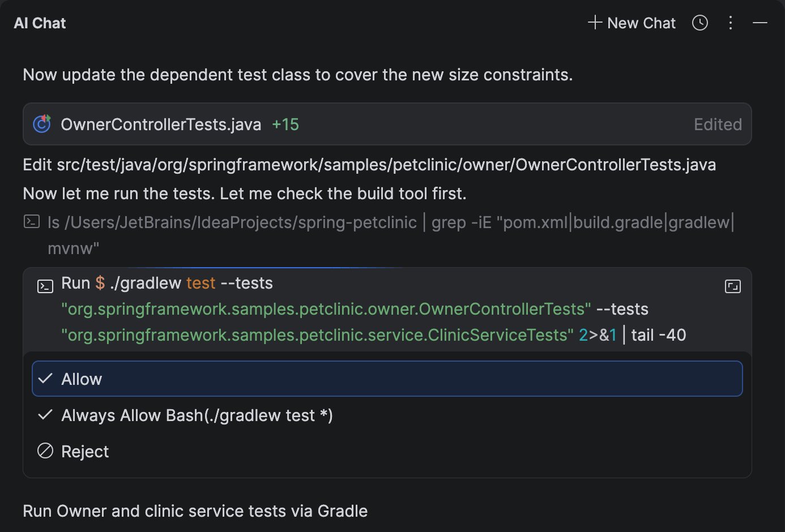785x532 pixels.
Task: Select the Allow option
Action: pyautogui.click(x=387, y=379)
